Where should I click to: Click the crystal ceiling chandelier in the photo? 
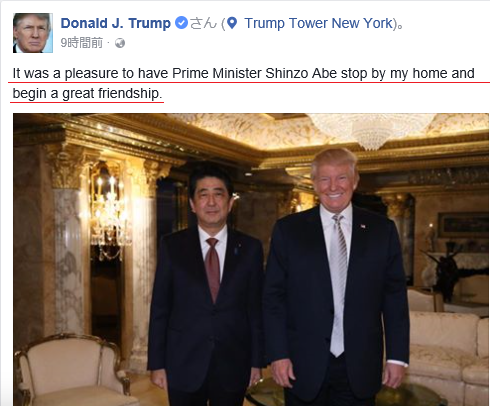point(371,131)
